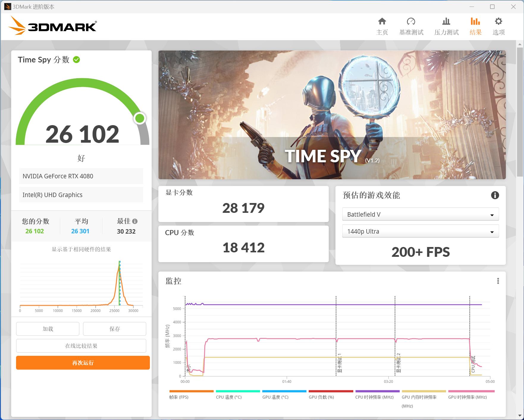Open Options (选项) gear icon
This screenshot has height=420, width=524.
[x=498, y=21]
